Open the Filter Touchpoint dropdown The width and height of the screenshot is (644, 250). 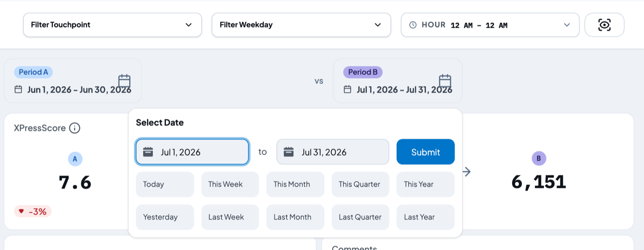click(x=112, y=25)
